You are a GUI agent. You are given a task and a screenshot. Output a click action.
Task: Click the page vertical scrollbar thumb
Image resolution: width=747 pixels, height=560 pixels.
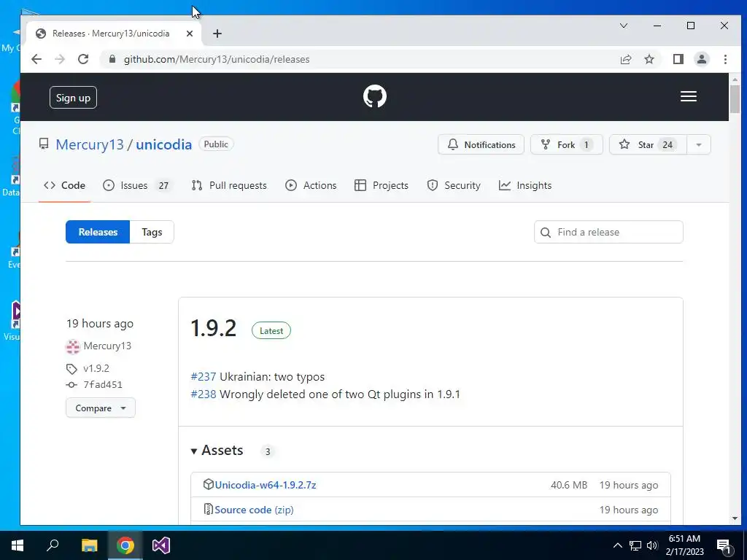click(x=735, y=99)
